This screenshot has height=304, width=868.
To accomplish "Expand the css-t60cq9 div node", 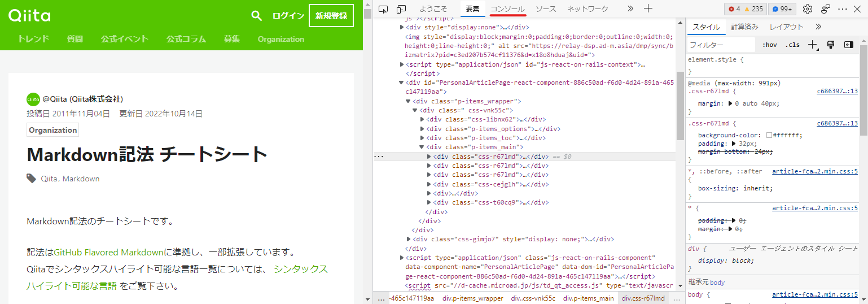I will pos(429,202).
